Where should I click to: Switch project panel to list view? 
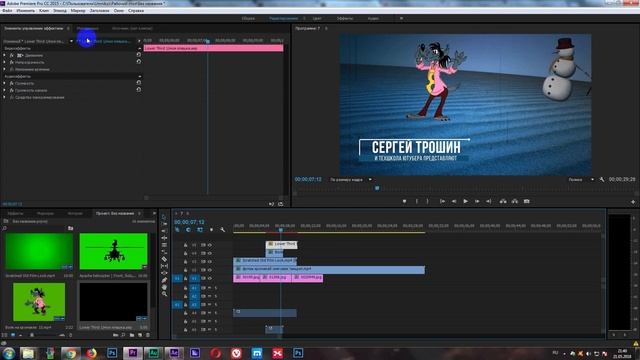tap(5, 335)
